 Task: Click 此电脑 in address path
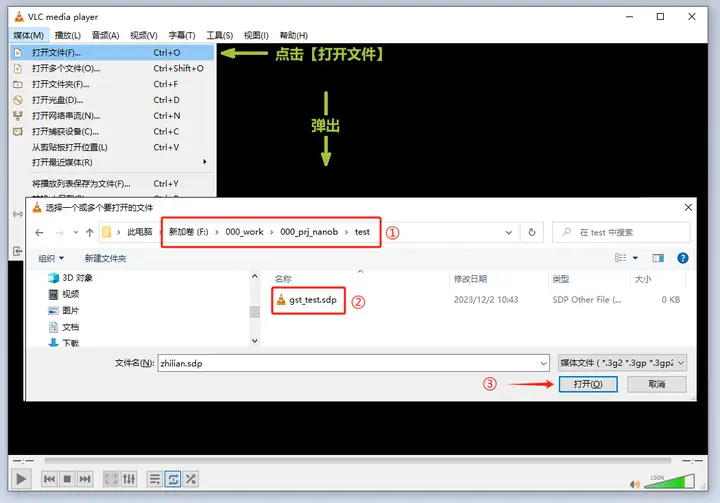tap(140, 232)
